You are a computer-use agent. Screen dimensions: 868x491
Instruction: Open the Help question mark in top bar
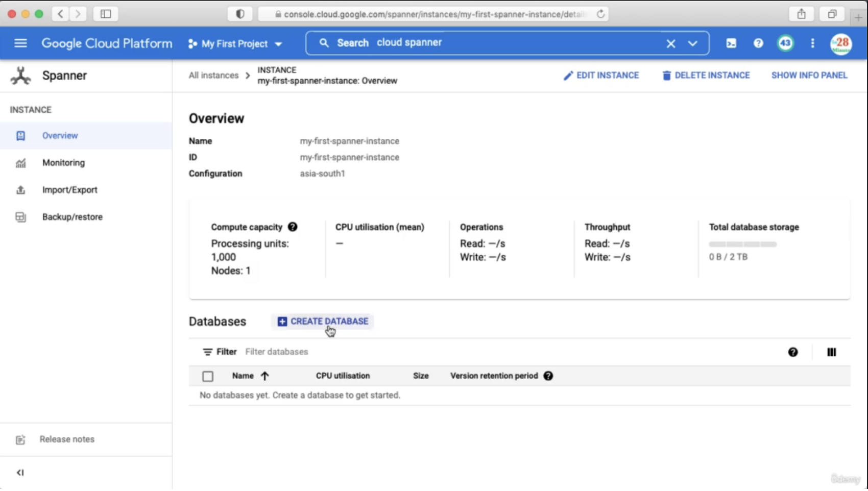click(x=758, y=43)
